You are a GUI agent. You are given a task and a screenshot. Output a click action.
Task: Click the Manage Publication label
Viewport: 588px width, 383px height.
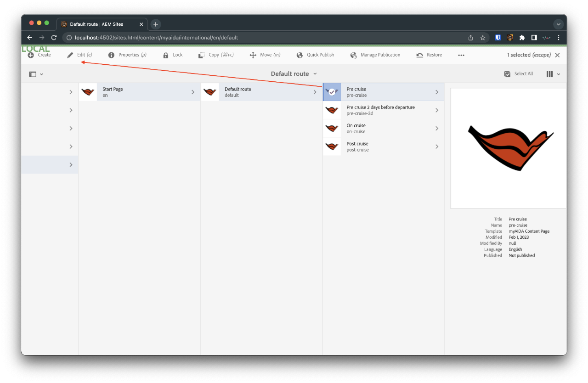pyautogui.click(x=380, y=55)
